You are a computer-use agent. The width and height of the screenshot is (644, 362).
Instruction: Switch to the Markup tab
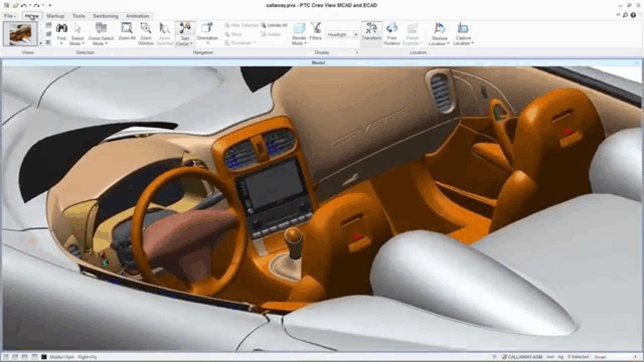pyautogui.click(x=55, y=16)
